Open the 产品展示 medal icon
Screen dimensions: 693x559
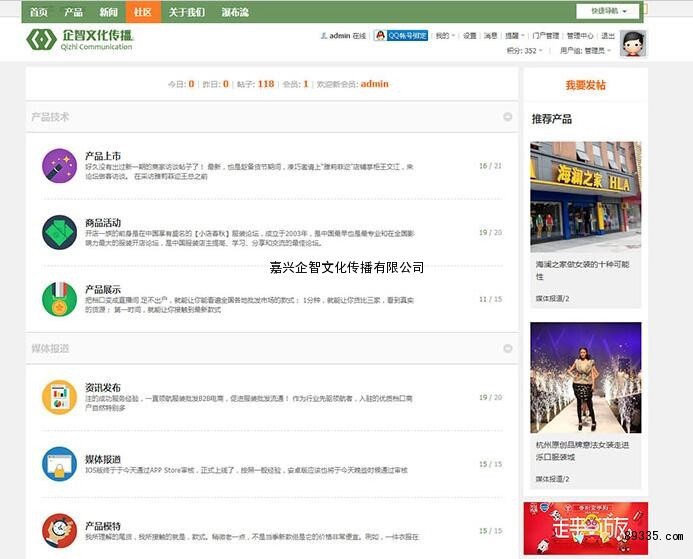(59, 298)
